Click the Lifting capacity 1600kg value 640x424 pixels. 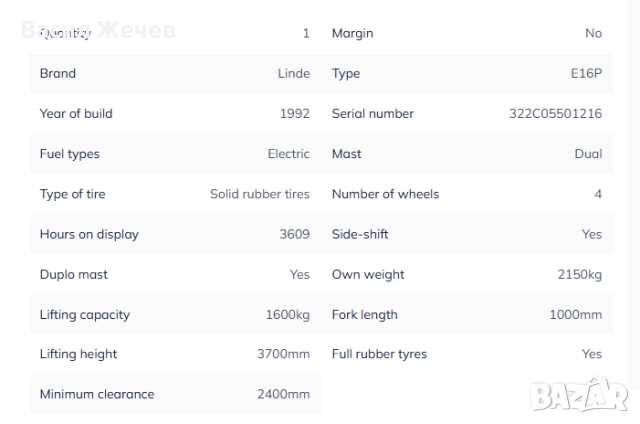click(287, 314)
